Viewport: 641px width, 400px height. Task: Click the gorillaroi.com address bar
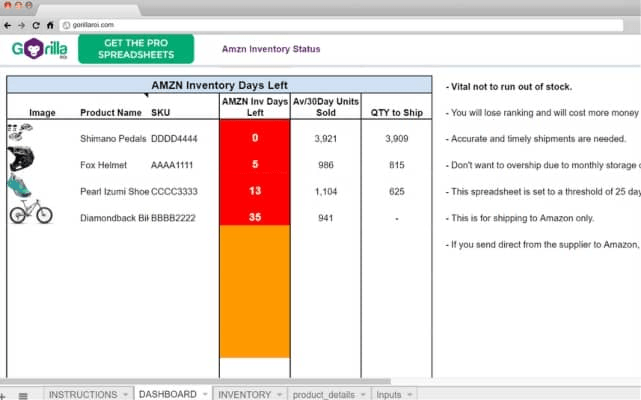(x=342, y=25)
